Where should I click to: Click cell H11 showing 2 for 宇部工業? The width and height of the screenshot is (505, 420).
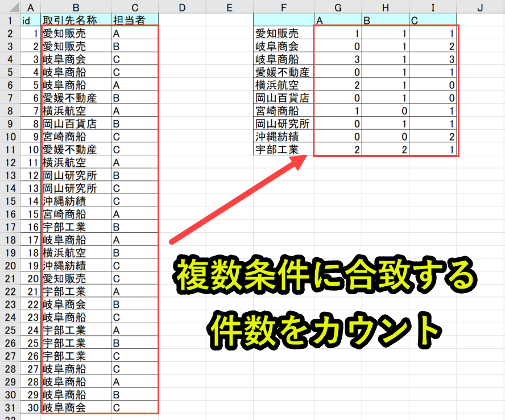point(386,149)
